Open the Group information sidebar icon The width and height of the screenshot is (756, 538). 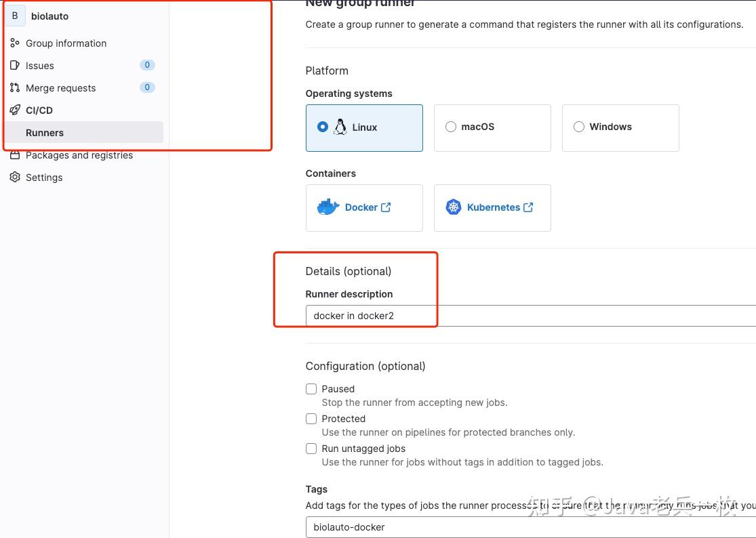click(14, 43)
